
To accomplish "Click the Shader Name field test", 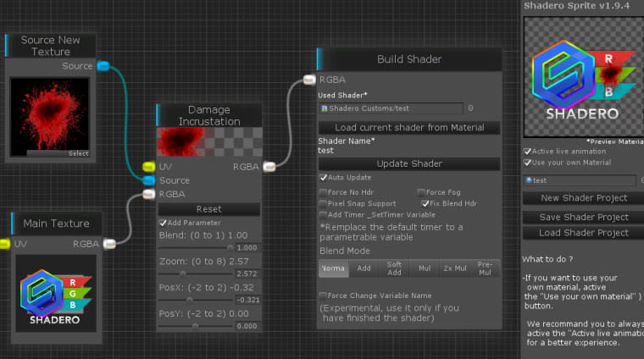I will tap(325, 151).
